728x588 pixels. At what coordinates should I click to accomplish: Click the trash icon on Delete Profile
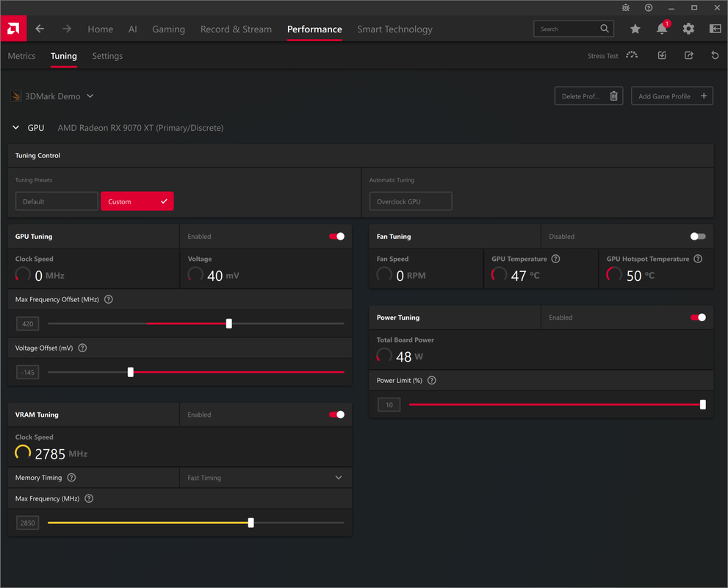click(614, 96)
